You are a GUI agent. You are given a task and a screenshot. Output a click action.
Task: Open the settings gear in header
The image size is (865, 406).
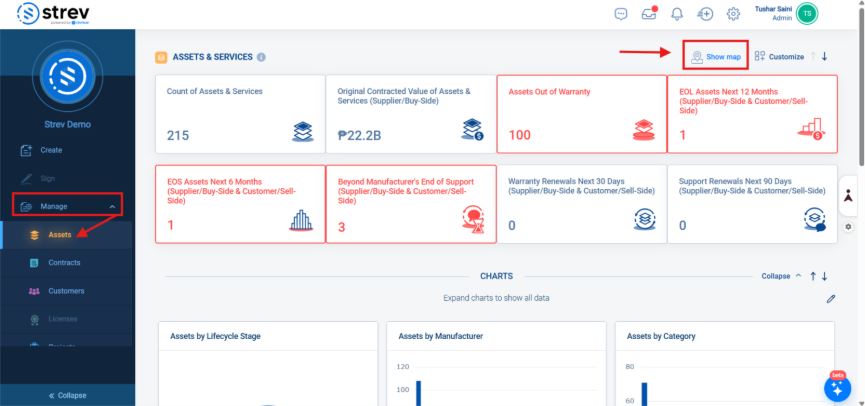(x=733, y=14)
